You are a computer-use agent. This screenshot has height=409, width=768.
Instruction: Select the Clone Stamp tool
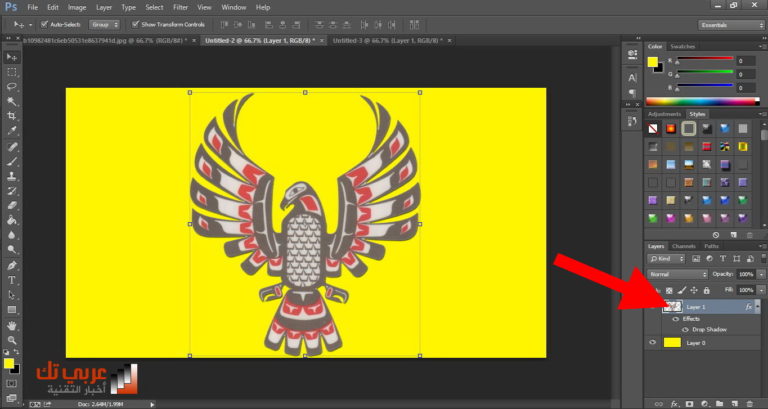12,176
